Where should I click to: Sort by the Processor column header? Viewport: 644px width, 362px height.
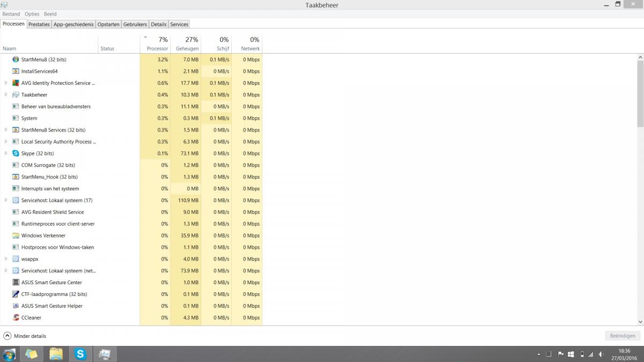pos(155,43)
